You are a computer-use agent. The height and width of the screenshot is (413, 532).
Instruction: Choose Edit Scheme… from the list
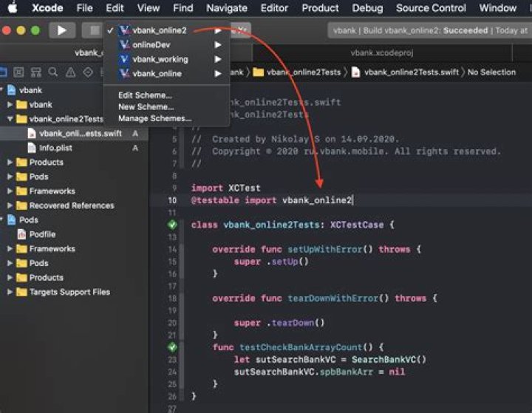(x=145, y=95)
